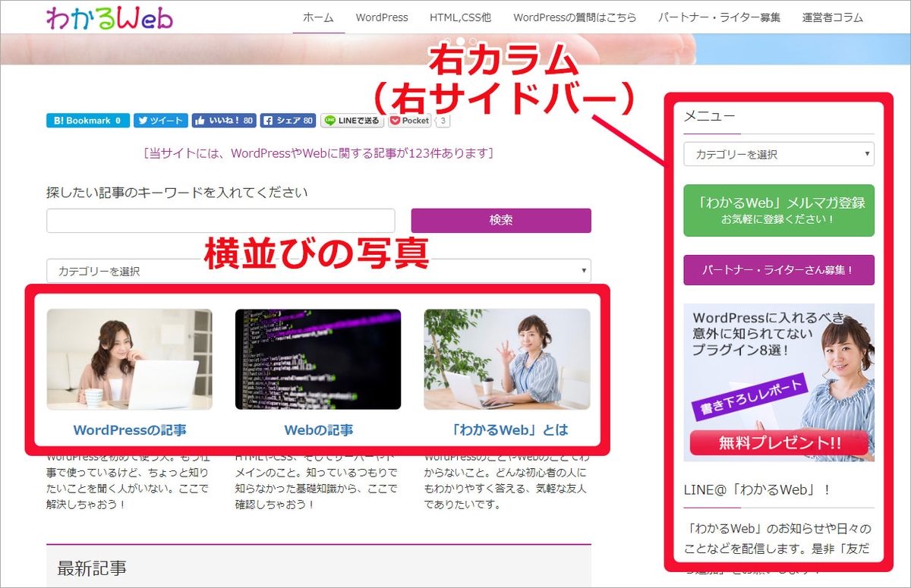Open the HTML,CSS他 menu item

pyautogui.click(x=460, y=17)
